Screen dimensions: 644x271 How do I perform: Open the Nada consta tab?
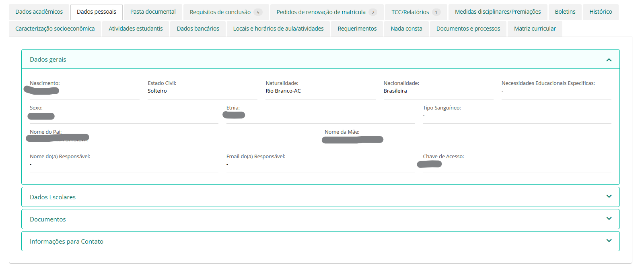406,29
